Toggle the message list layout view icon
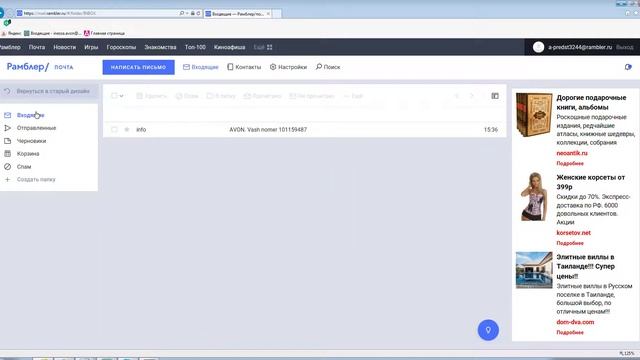Image resolution: width=640 pixels, height=360 pixels. pos(495,96)
